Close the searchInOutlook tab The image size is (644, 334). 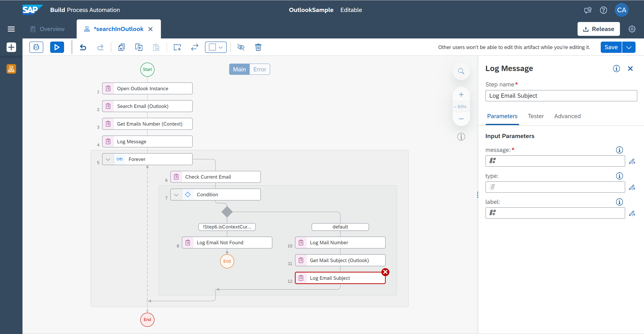(151, 29)
